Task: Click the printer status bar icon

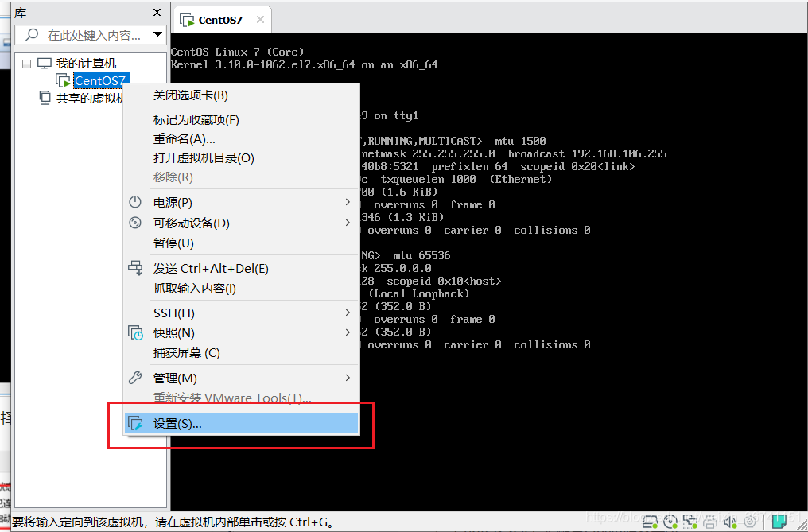Action: coord(709,522)
